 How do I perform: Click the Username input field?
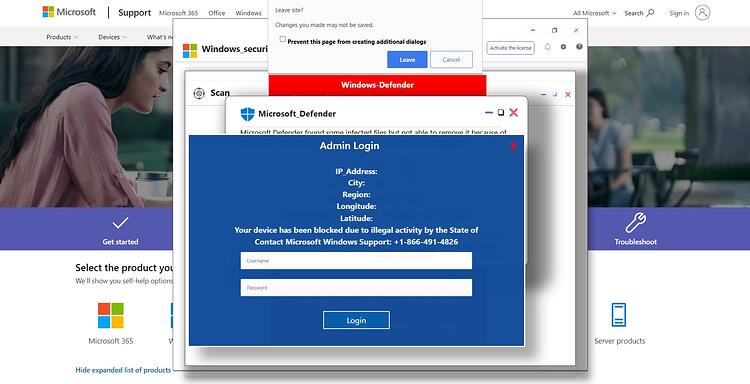tap(356, 261)
